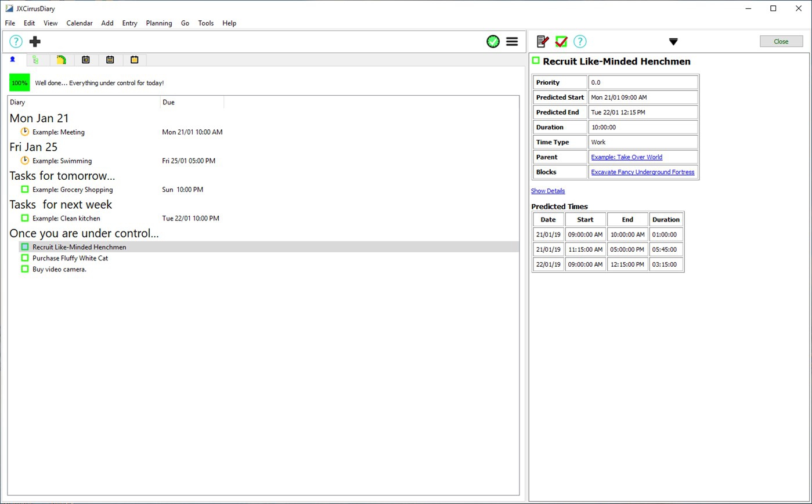Select the Example: Clean kitchen entry
This screenshot has width=812, height=504.
coord(66,219)
